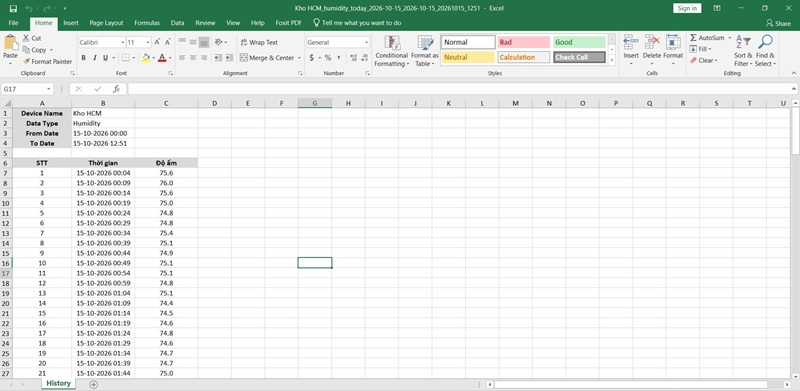Viewport: 800px width, 391px height.
Task: Apply Percent Style format
Action: click(x=328, y=58)
